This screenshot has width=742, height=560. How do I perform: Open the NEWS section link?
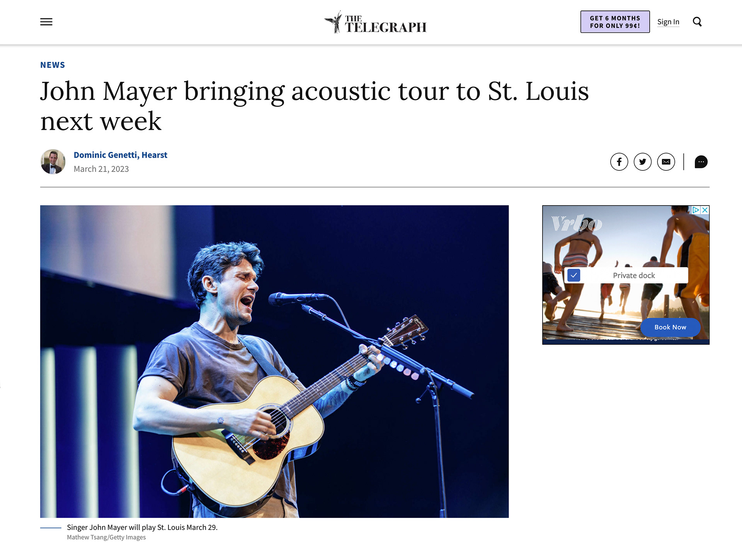click(x=53, y=65)
